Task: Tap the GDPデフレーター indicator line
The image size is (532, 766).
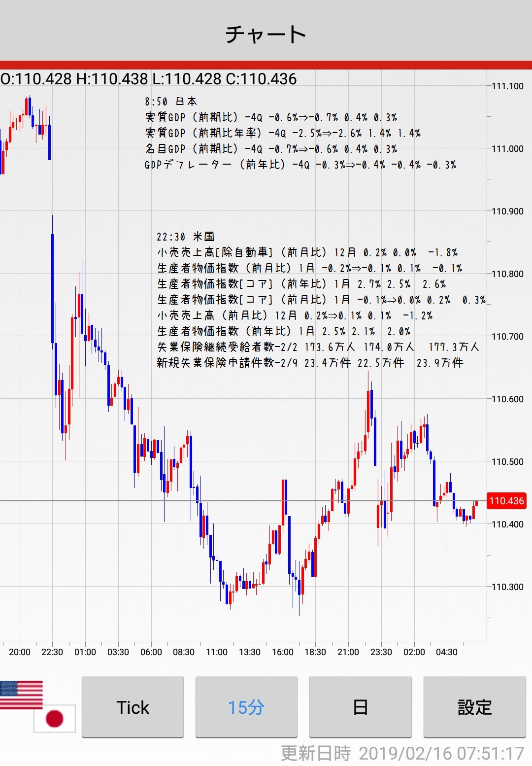Action: (300, 165)
